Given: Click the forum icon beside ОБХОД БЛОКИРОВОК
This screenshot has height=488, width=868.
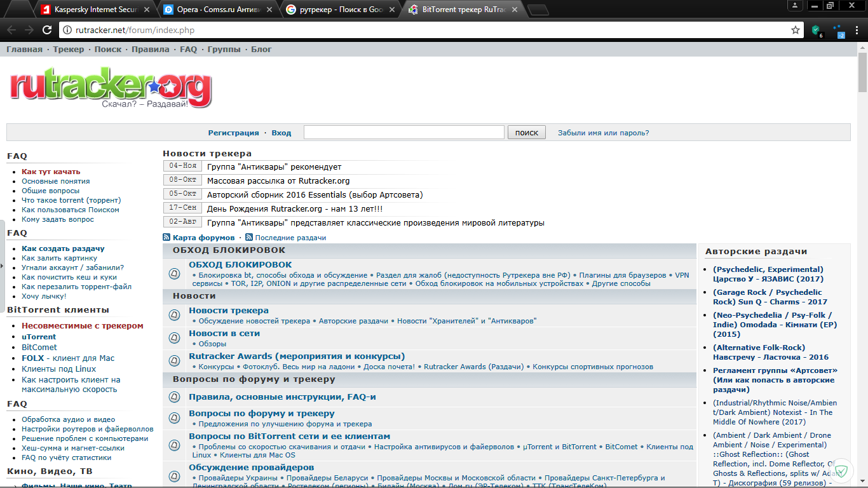Looking at the screenshot, I should coord(174,274).
